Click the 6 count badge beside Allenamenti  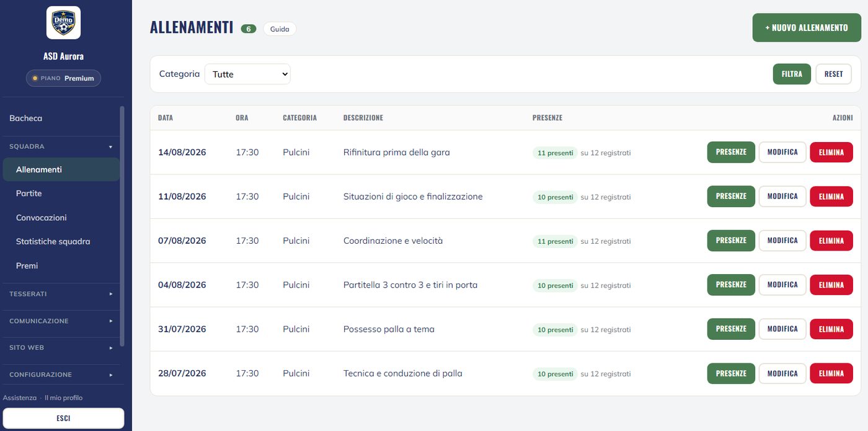click(x=249, y=29)
